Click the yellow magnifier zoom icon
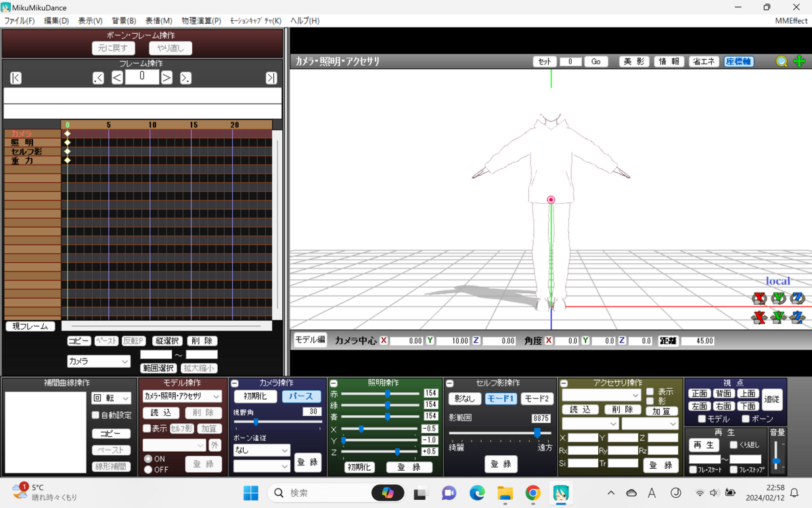 pyautogui.click(x=782, y=62)
